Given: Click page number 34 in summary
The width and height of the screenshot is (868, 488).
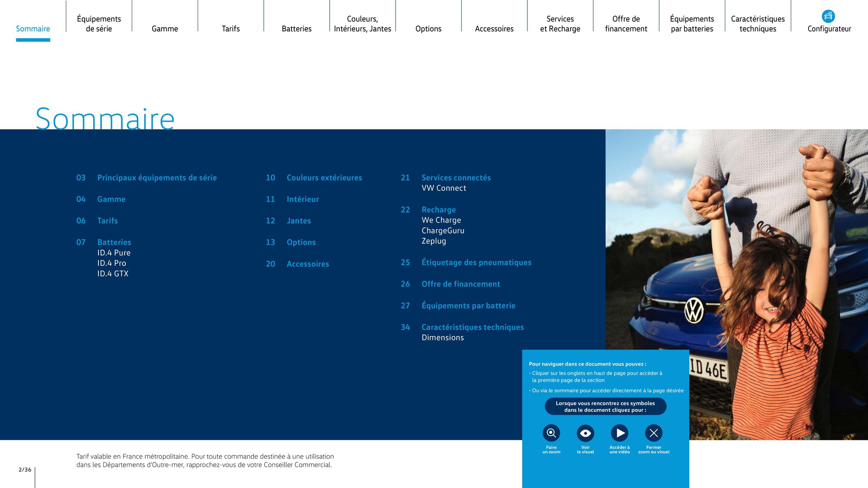Looking at the screenshot, I should point(405,327).
